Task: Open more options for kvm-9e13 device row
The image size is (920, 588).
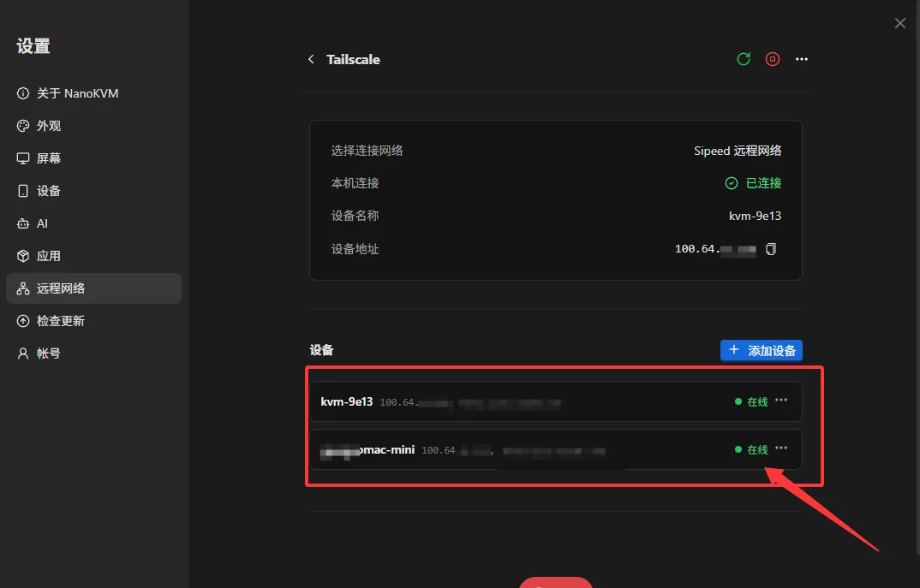Action: pyautogui.click(x=781, y=400)
